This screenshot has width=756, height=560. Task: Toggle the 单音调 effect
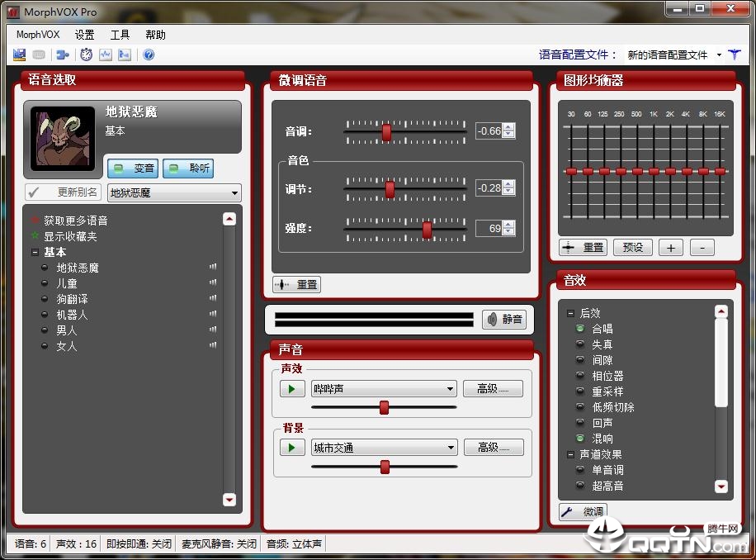pos(580,470)
